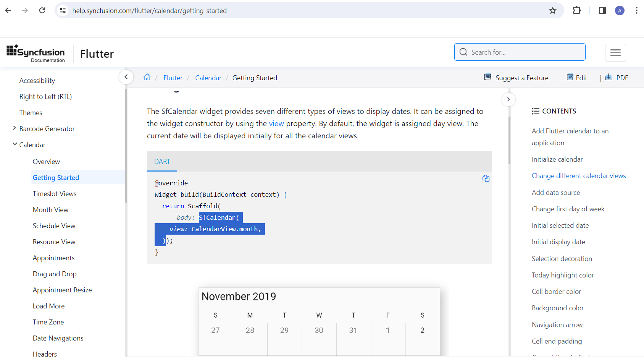Image resolution: width=644 pixels, height=360 pixels.
Task: Open the browser extensions menu
Action: [577, 10]
